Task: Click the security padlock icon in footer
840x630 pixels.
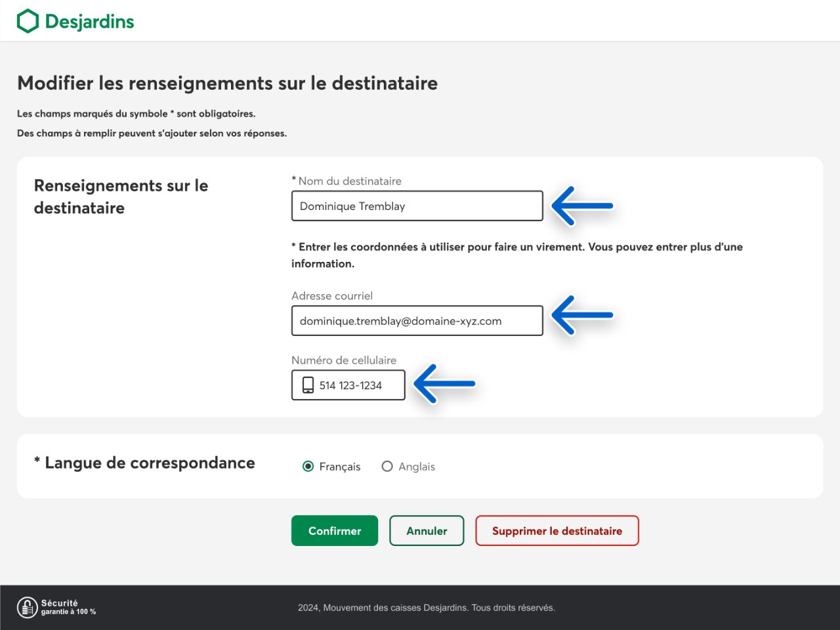Action: 27,607
